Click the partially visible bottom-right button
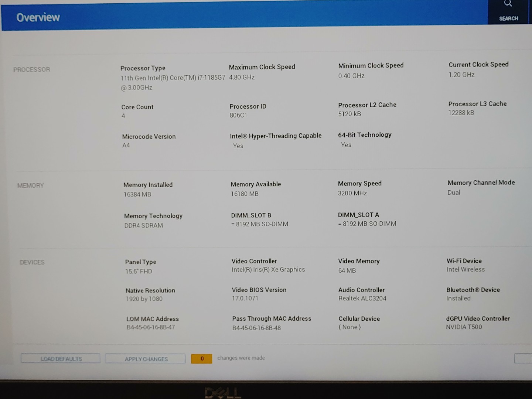The height and width of the screenshot is (399, 532). coord(523,358)
